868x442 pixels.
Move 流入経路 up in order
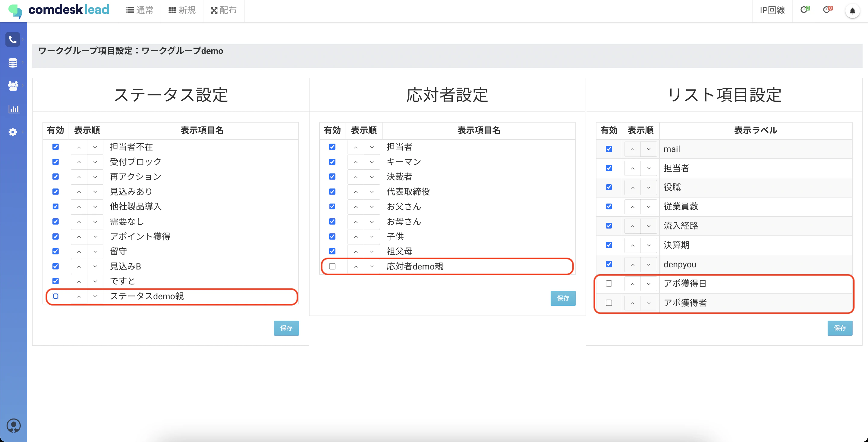click(x=633, y=226)
